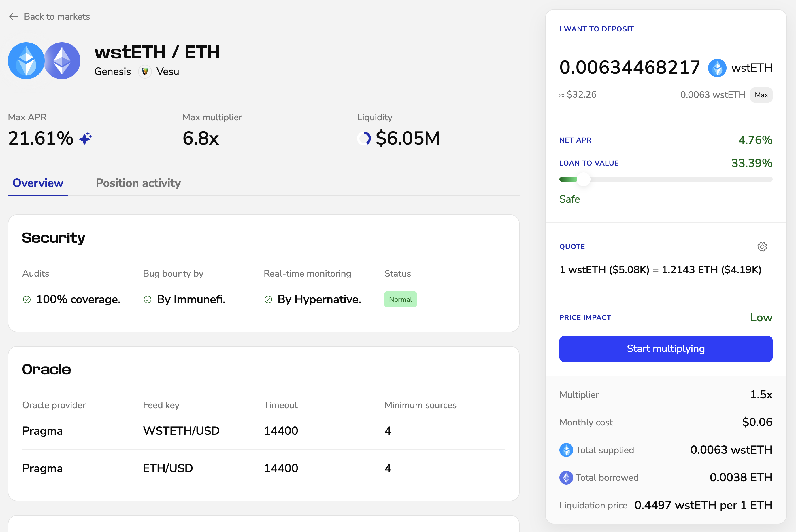The image size is (796, 532).
Task: Switch to the Overview tab
Action: pyautogui.click(x=38, y=183)
